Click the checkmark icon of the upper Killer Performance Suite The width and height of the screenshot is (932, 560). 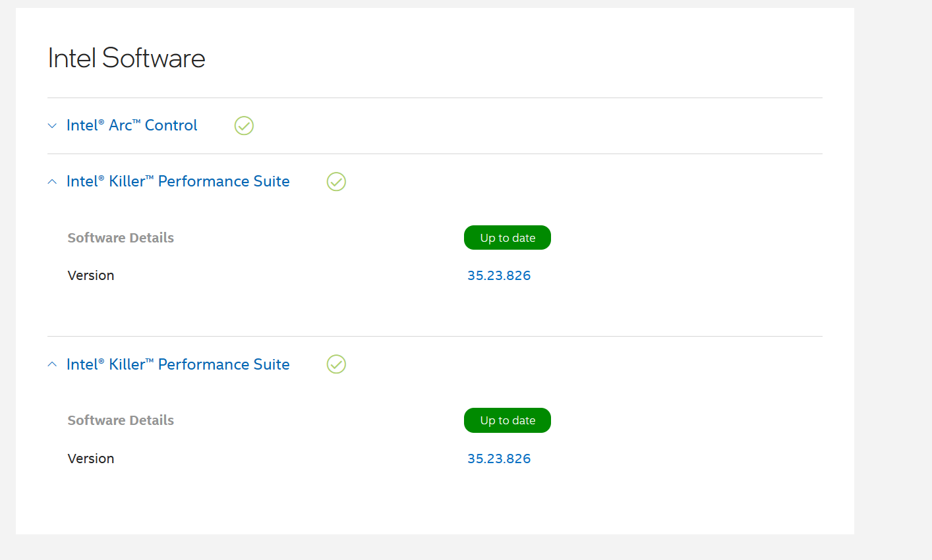coord(336,181)
